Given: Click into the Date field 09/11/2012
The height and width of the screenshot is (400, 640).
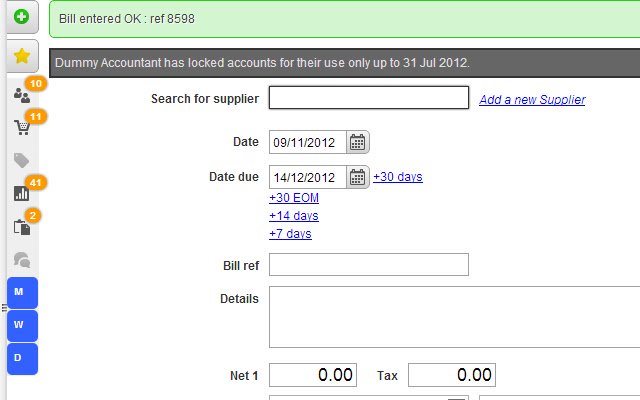Looking at the screenshot, I should [308, 142].
